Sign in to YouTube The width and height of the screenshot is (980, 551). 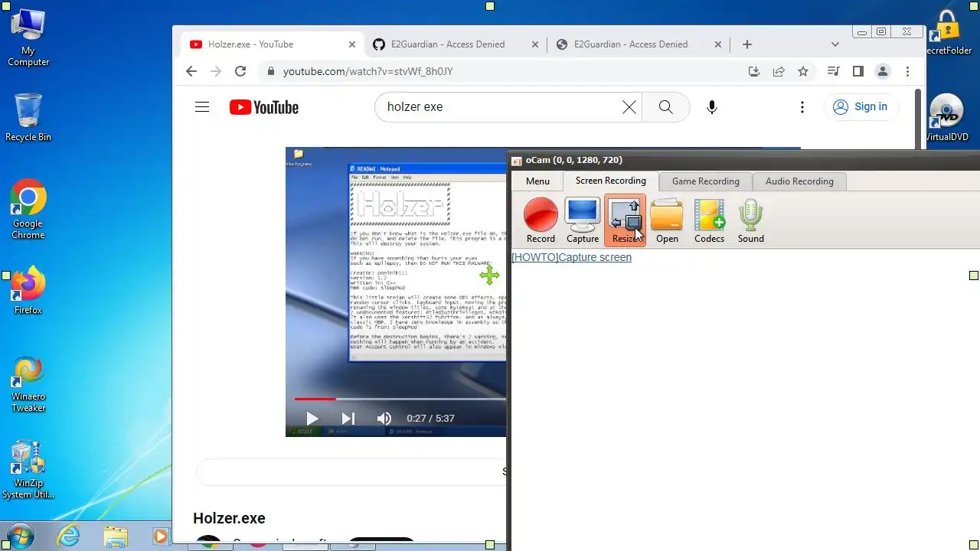tap(860, 107)
